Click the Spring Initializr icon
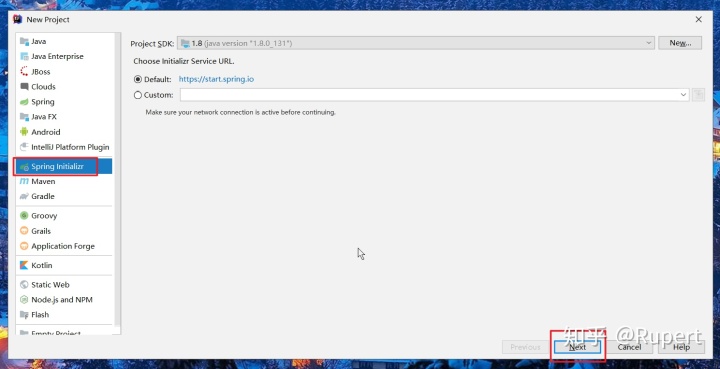The image size is (720, 369). coord(24,167)
